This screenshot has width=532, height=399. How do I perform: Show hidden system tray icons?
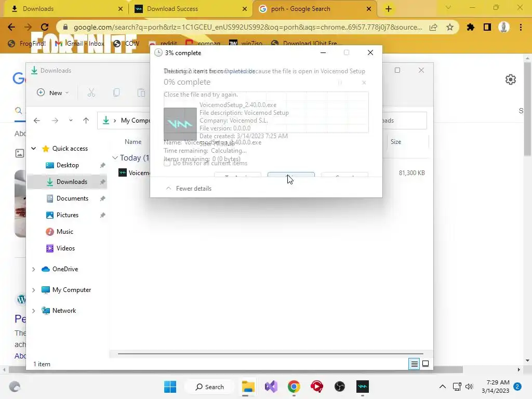click(443, 387)
